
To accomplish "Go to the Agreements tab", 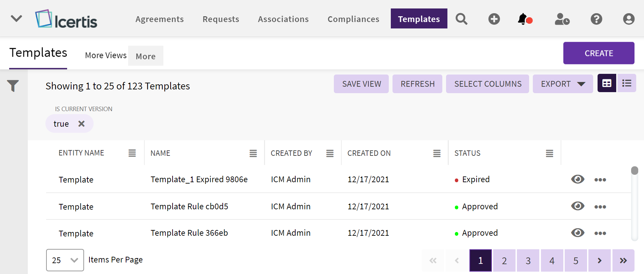I will coord(160,19).
